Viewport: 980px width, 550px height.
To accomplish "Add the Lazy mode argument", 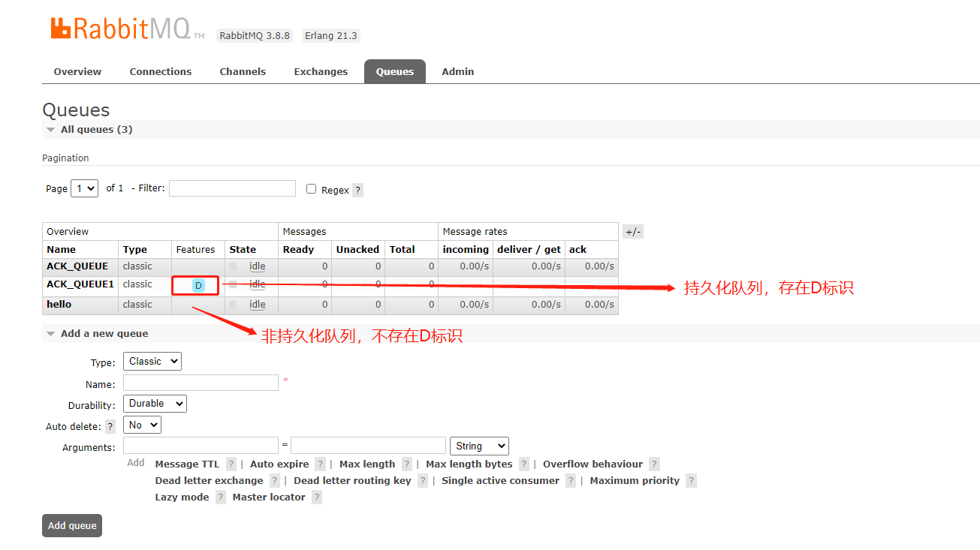I will tap(182, 497).
